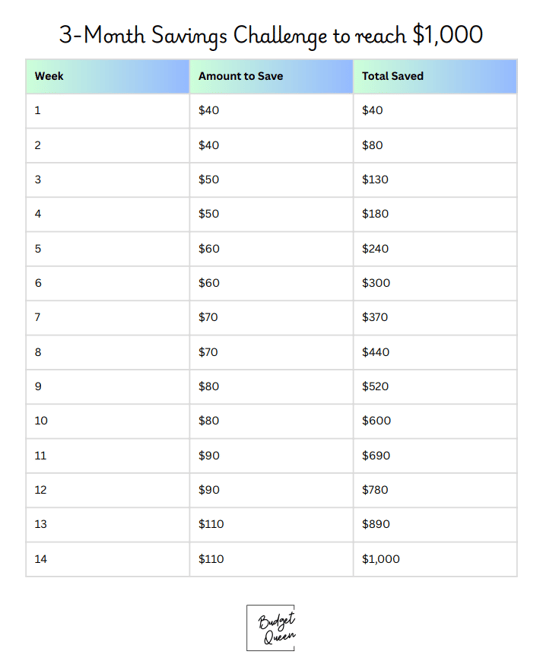The height and width of the screenshot is (661, 543).
Task: Click the Week 5 amount cell $60
Action: (271, 249)
